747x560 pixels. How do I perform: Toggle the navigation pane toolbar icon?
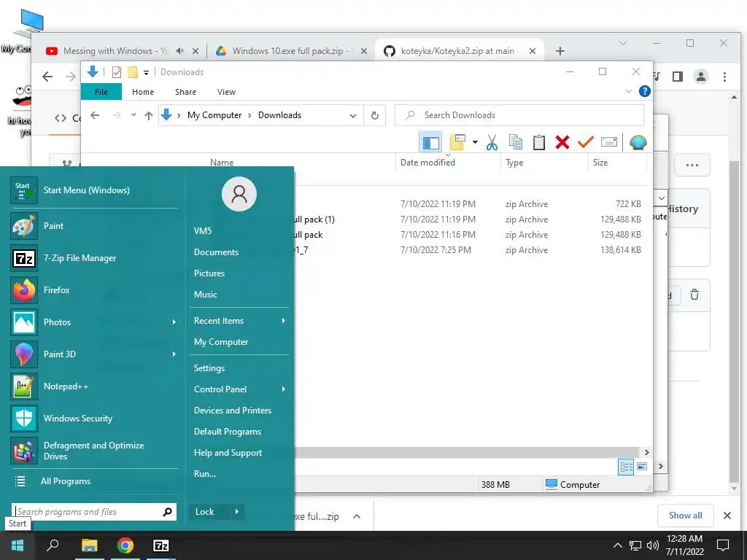[x=430, y=142]
